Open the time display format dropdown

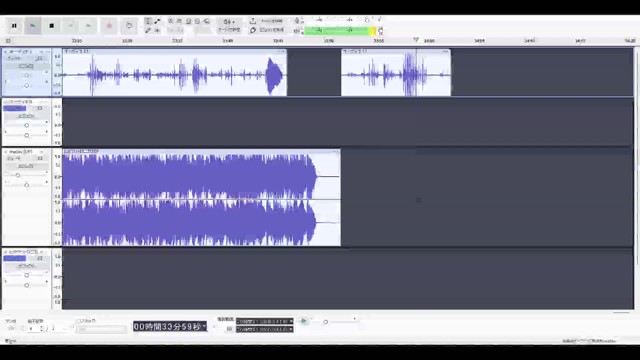pos(204,327)
